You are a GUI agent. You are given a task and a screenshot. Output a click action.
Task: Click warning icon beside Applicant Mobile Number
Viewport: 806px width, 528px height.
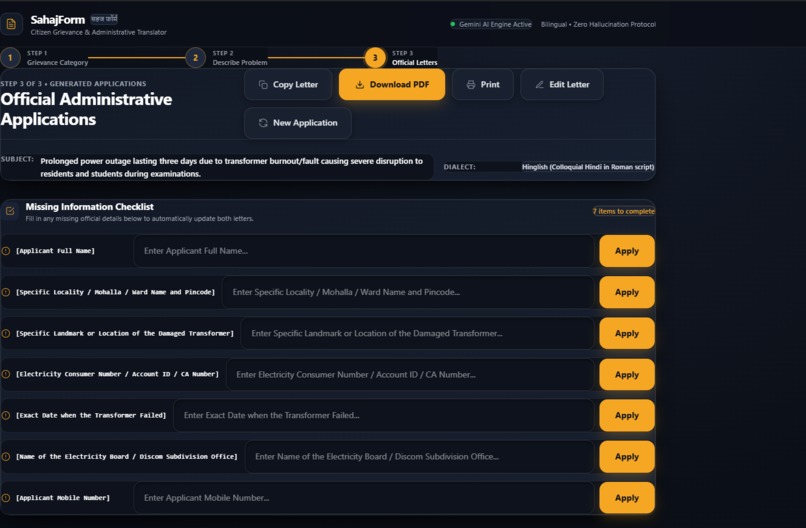point(6,498)
